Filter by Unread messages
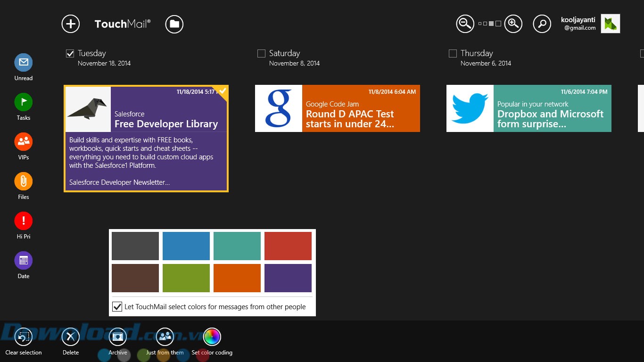Image resolution: width=644 pixels, height=362 pixels. [x=24, y=63]
